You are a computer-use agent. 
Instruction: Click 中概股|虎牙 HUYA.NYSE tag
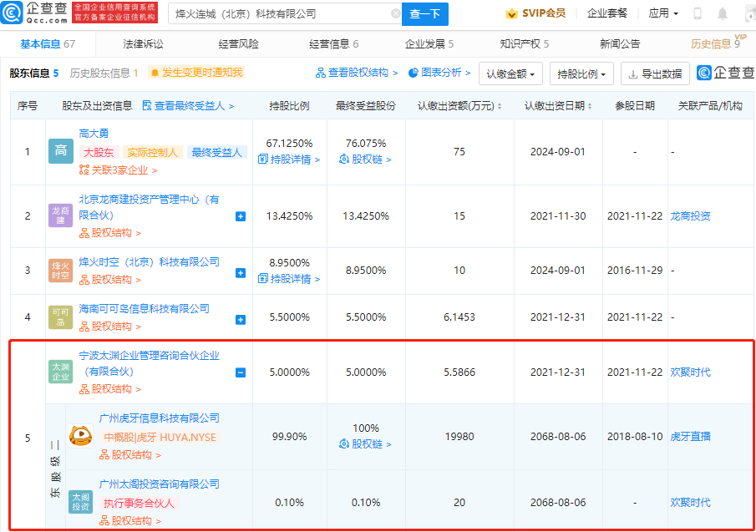160,437
